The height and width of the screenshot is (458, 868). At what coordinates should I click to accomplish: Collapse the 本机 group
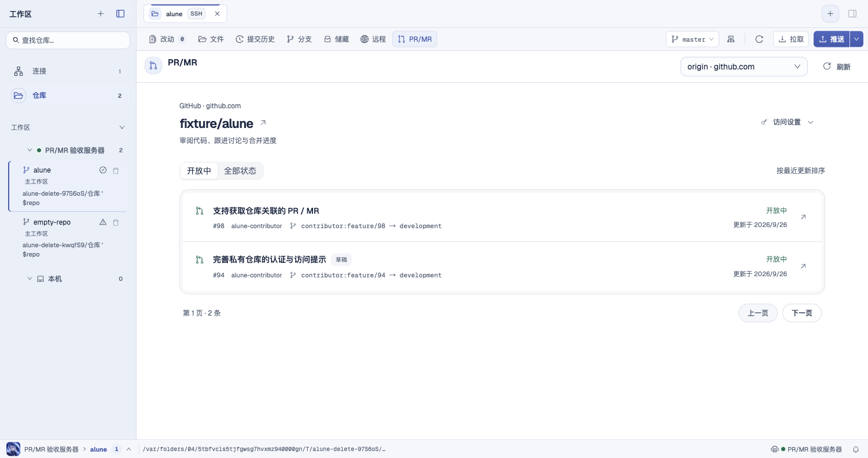pyautogui.click(x=30, y=279)
